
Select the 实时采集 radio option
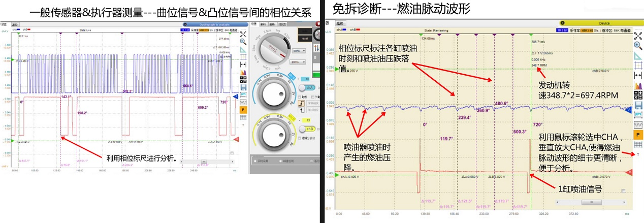(x=255, y=161)
